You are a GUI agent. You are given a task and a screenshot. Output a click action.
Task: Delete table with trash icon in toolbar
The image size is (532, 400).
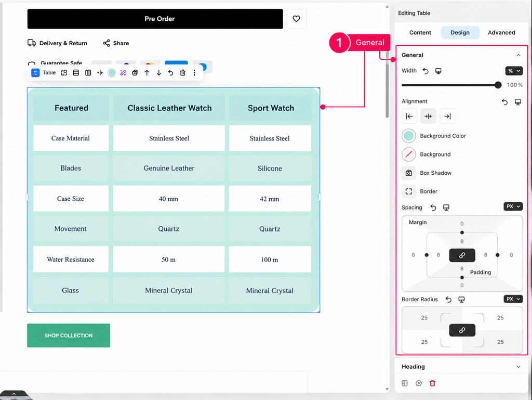[182, 73]
